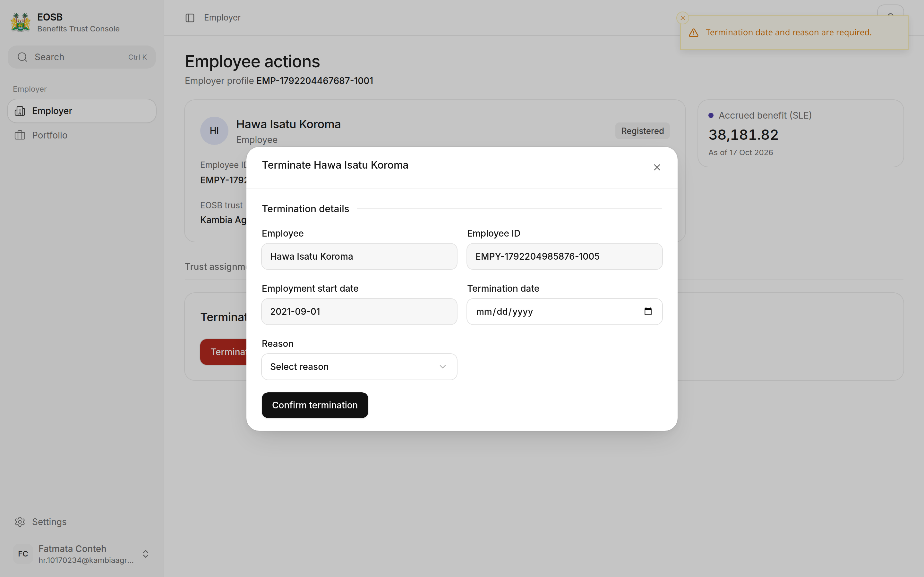924x577 pixels.
Task: Click the EOSB coat of arms logo
Action: pos(20,22)
